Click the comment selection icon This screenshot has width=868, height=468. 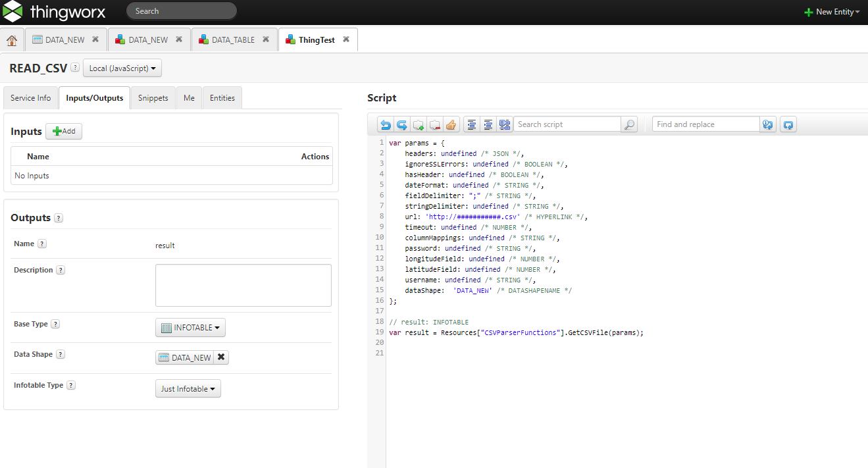418,124
